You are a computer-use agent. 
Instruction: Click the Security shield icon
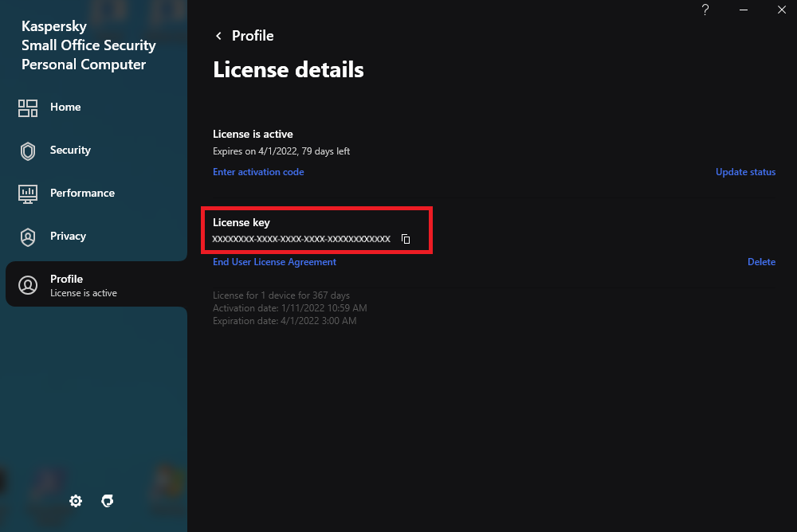click(28, 151)
